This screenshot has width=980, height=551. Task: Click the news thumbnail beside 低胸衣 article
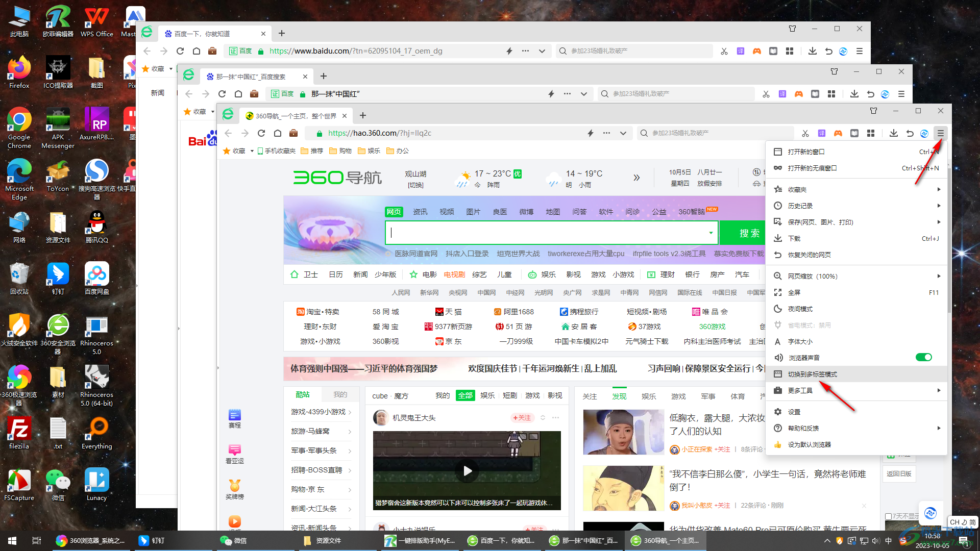point(623,432)
